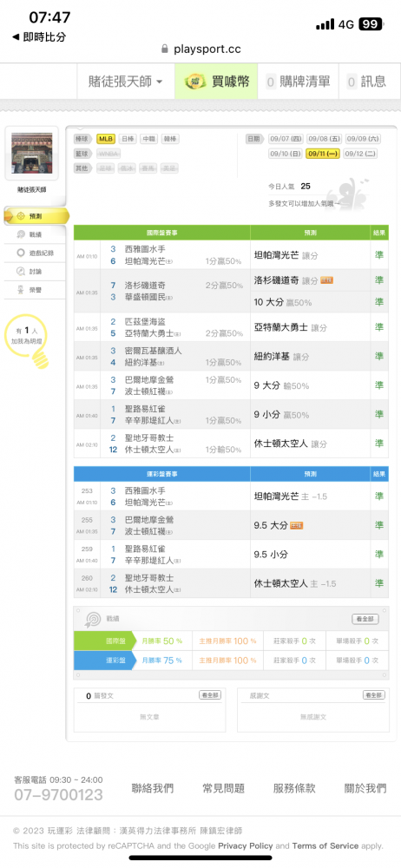Switch to date 09/10 (日)
The image size is (401, 868).
click(x=286, y=154)
